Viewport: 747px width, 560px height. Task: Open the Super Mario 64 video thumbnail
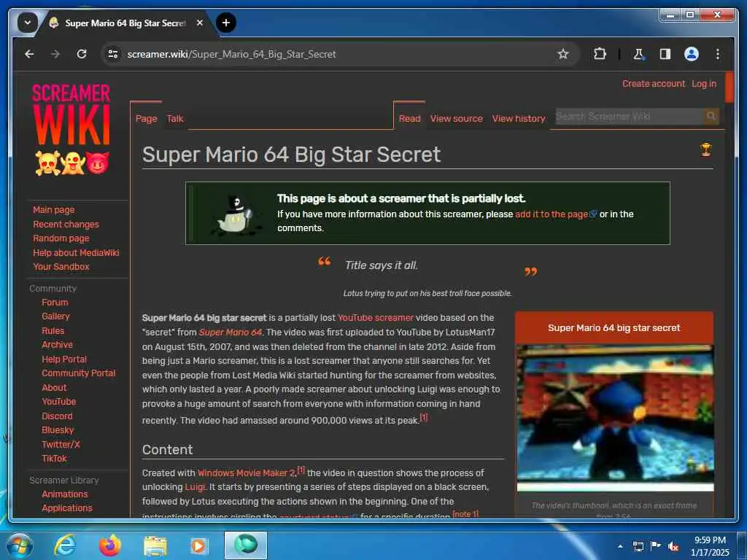[614, 418]
